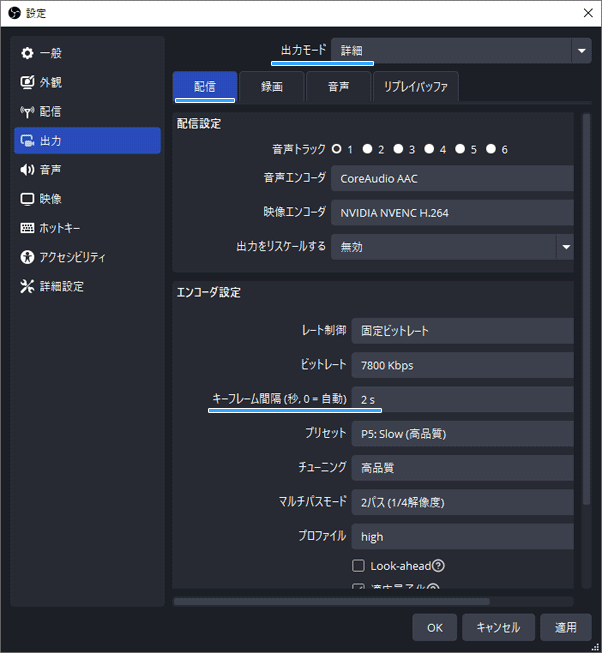602x653 pixels.
Task: Click the vertical scrollbar of output settings
Action: tap(586, 309)
